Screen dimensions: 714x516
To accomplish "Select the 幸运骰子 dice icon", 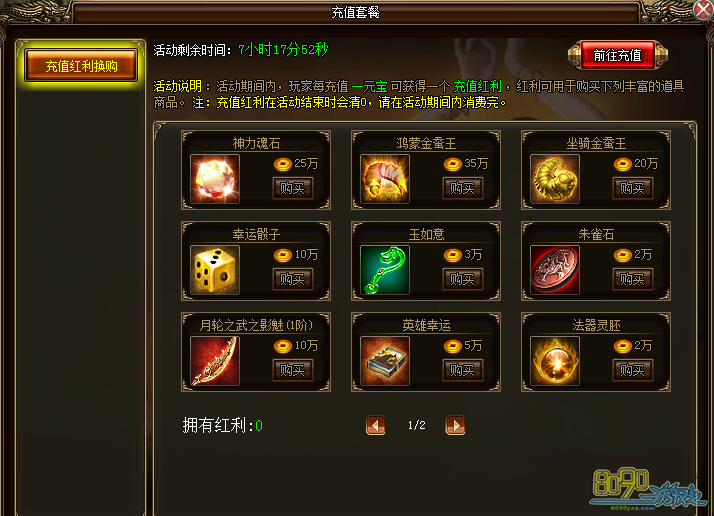I will (x=215, y=270).
